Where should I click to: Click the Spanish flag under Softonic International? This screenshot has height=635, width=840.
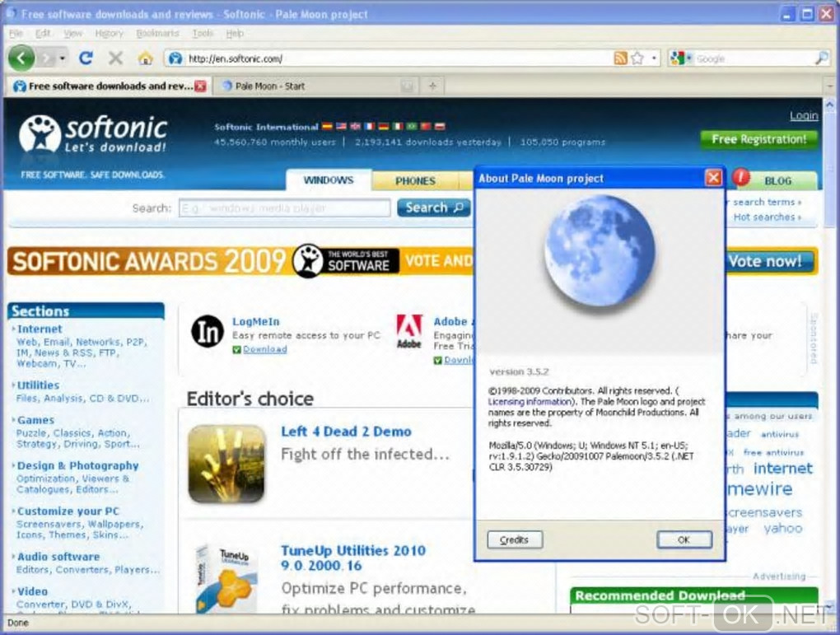[327, 127]
